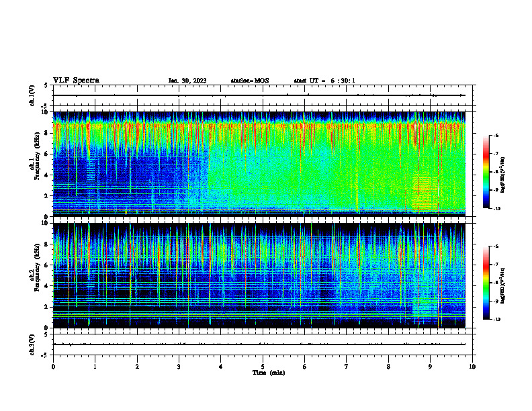
Task: Select the ch.1 "Frequency (kHz)" axis label
Action: pyautogui.click(x=37, y=156)
